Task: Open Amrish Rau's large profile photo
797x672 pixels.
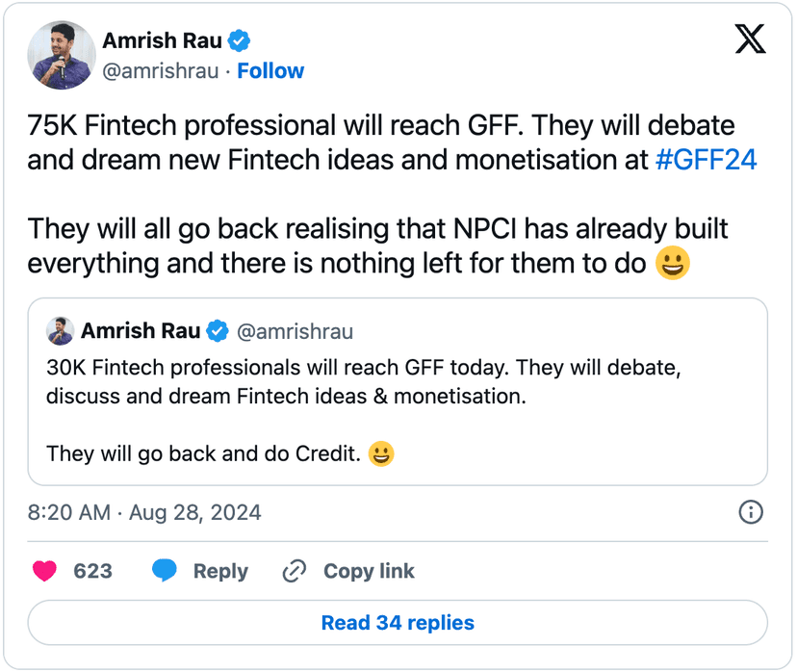Action: pyautogui.click(x=60, y=54)
